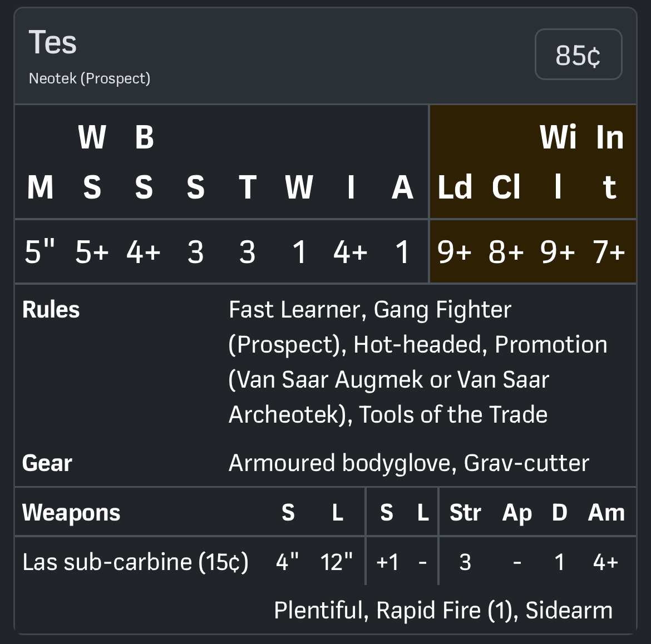Click the fighter name Tes
Viewport: 651px width, 644px height.
click(53, 43)
